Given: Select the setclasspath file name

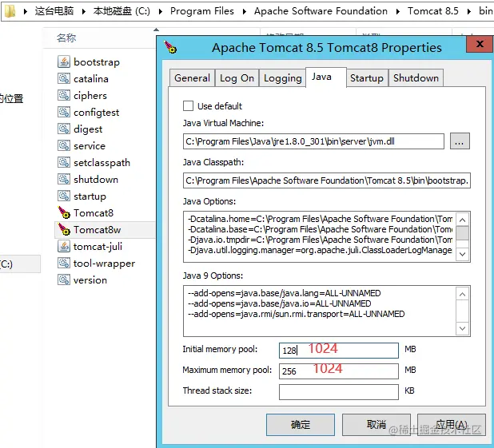Looking at the screenshot, I should point(102,162).
